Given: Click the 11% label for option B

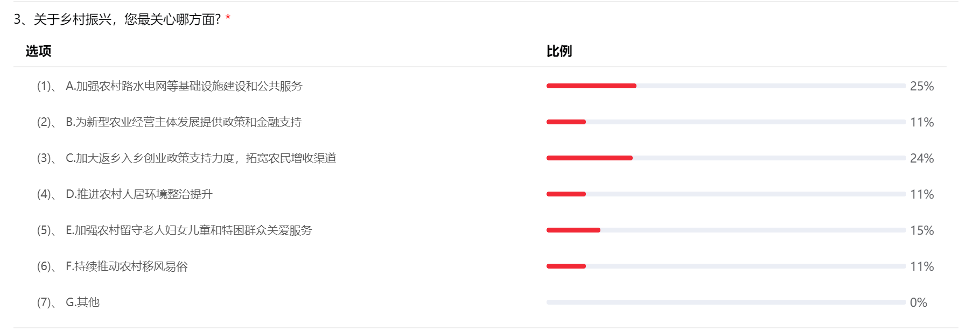Looking at the screenshot, I should coord(921,122).
